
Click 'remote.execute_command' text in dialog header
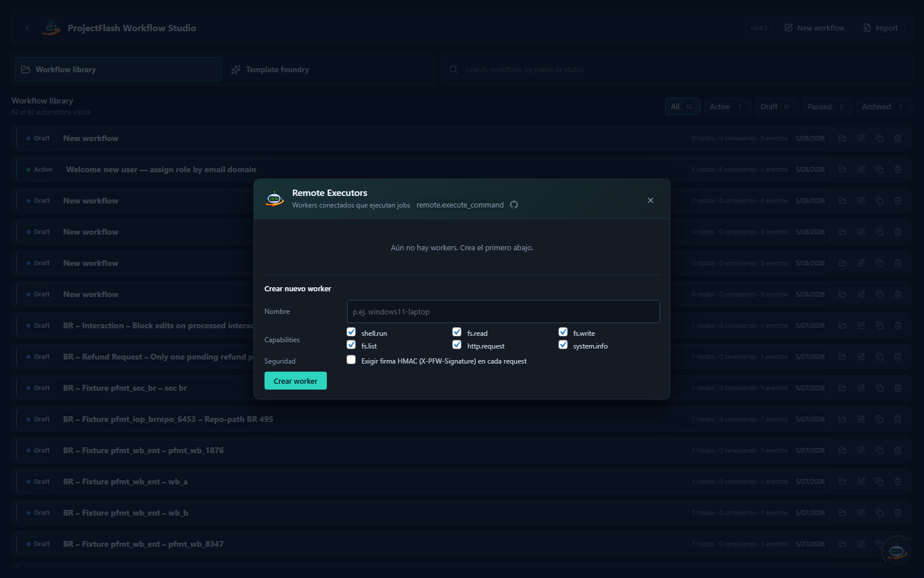click(x=460, y=205)
